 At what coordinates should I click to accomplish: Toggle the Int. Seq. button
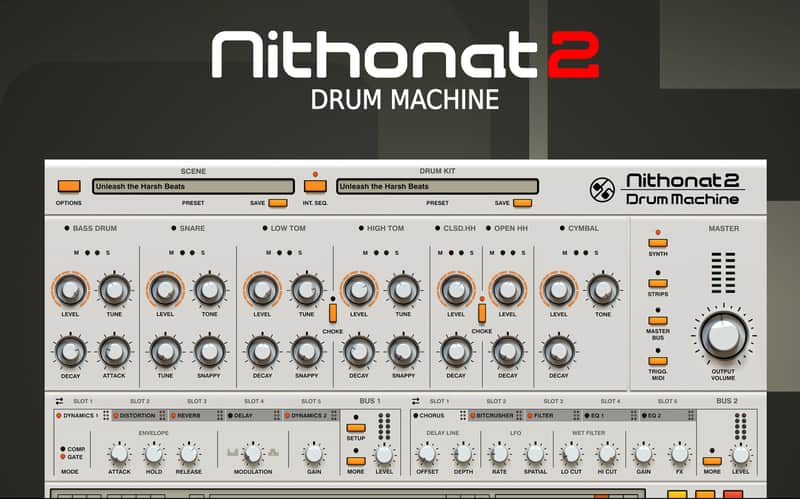coord(315,186)
